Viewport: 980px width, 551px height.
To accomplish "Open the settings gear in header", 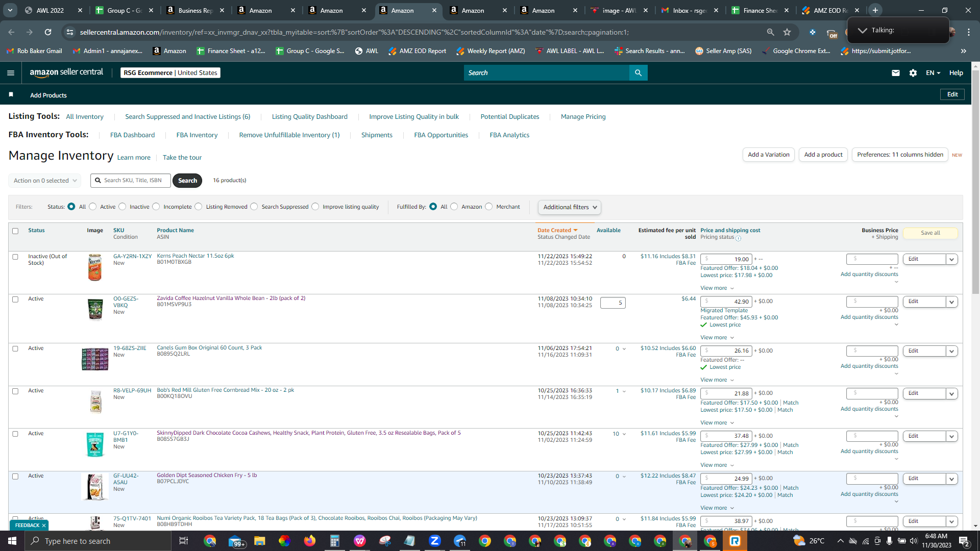I will (913, 73).
